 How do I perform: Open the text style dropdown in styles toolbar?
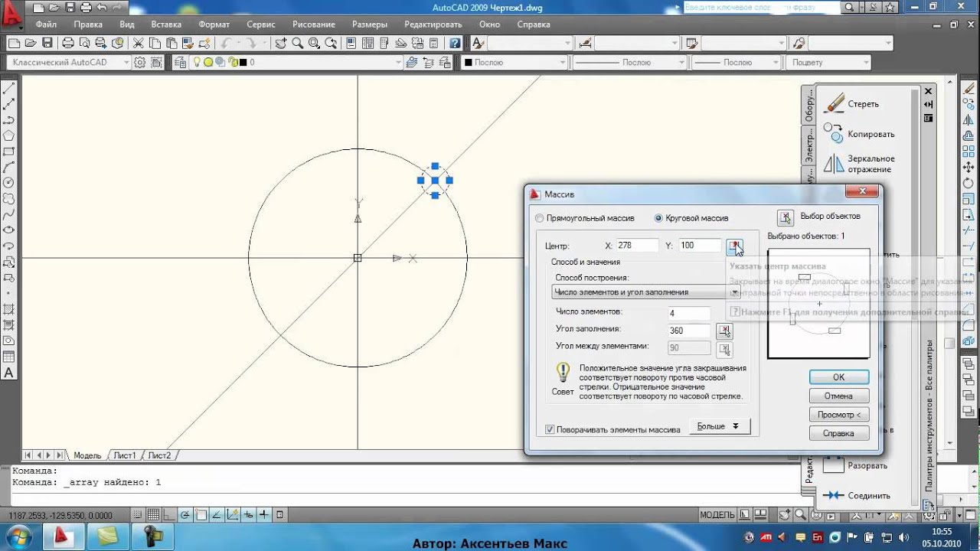pos(529,43)
